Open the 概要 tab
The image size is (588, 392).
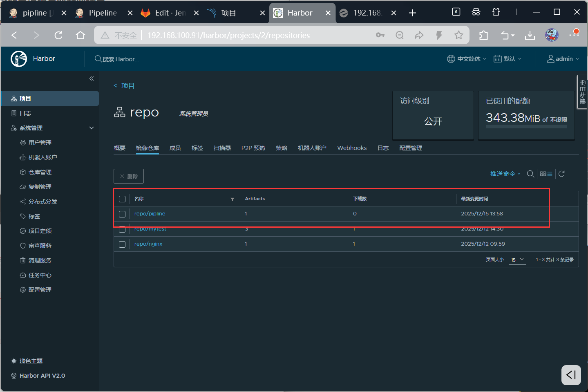[120, 148]
